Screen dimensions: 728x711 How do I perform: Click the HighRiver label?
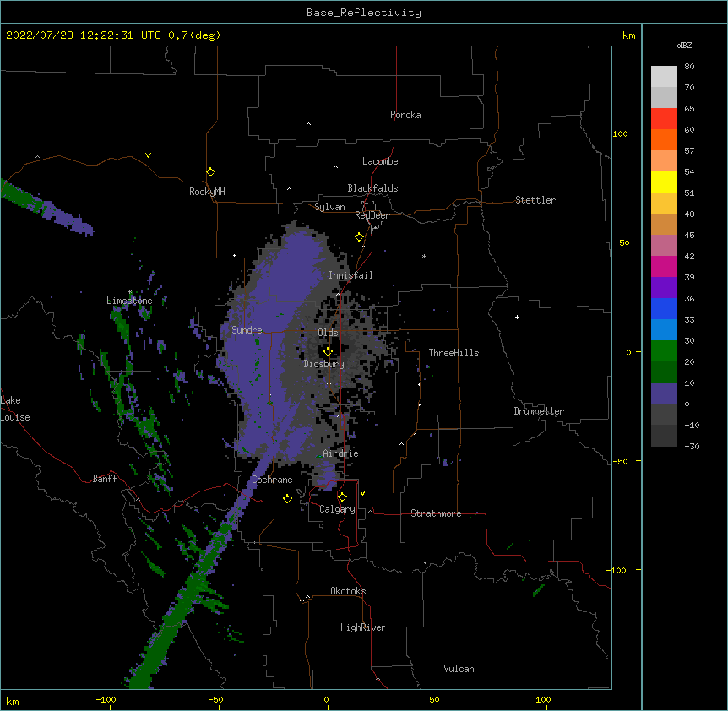(363, 627)
